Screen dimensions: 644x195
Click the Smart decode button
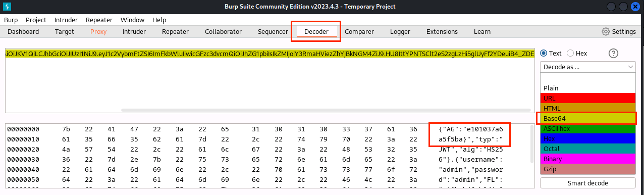pos(587,183)
